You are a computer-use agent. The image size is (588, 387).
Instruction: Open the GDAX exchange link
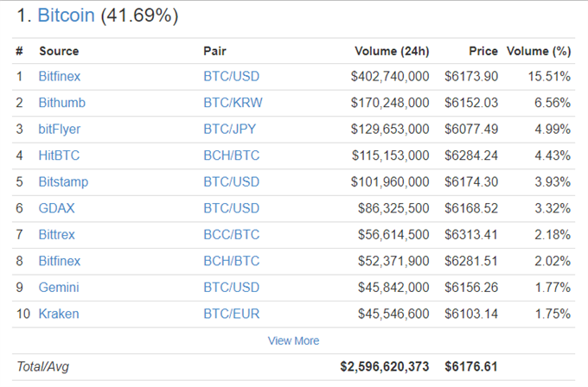pyautogui.click(x=56, y=208)
